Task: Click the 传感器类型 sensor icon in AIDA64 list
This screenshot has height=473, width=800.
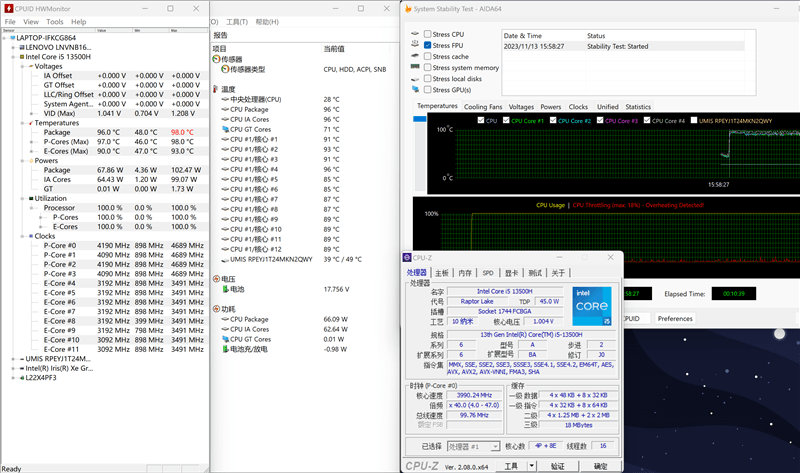Action: point(224,69)
